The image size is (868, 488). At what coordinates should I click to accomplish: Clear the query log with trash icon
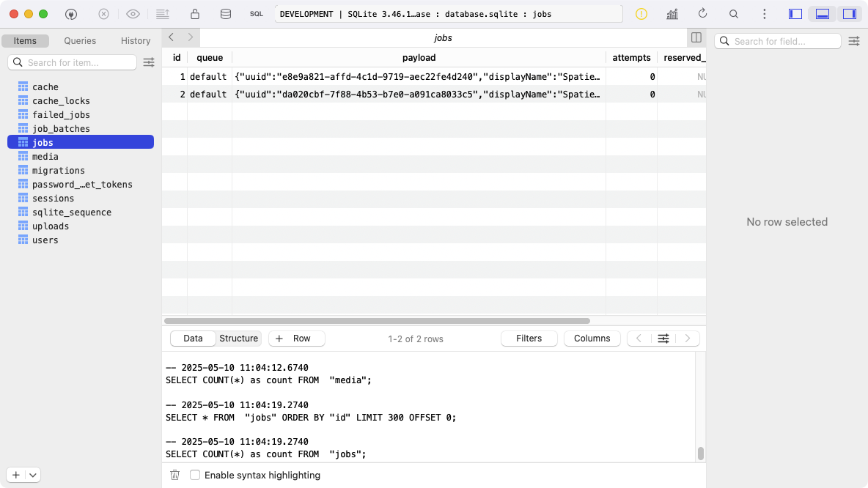point(174,475)
